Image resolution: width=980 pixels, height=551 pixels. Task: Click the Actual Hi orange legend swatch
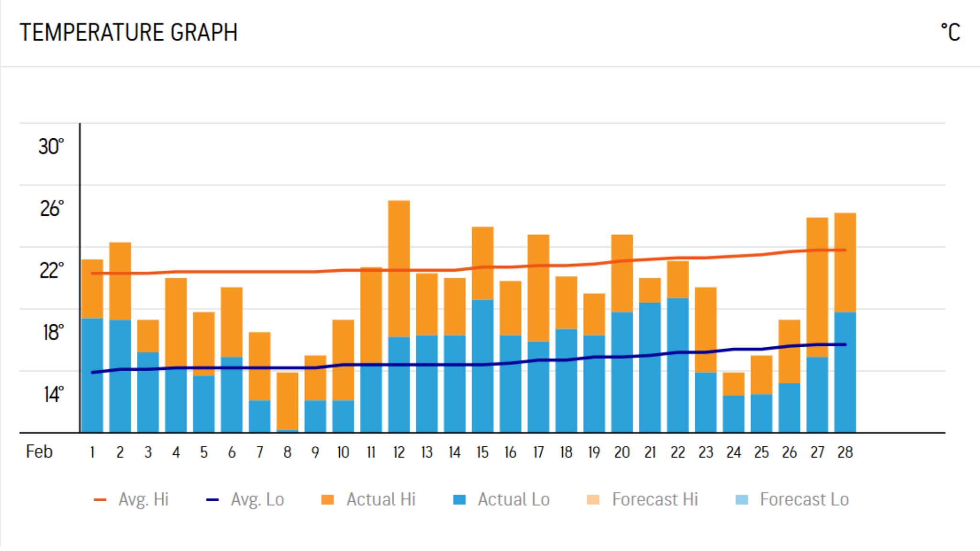(327, 500)
